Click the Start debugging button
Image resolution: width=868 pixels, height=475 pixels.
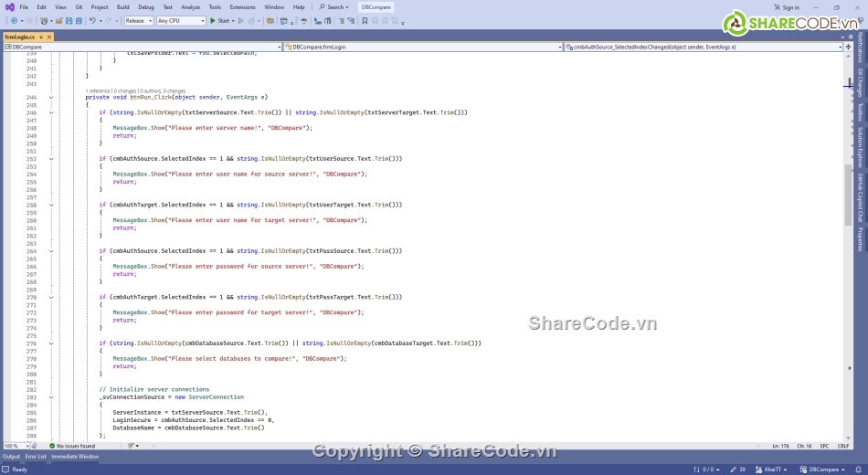[220, 20]
